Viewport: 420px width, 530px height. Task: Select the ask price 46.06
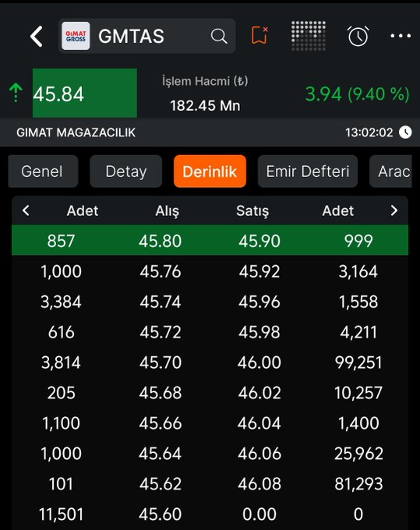click(259, 454)
